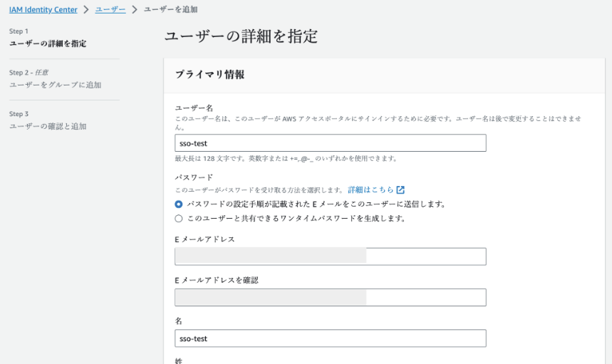Click the 最大長は 128 文字 hint text
This screenshot has height=364, width=612.
click(x=286, y=158)
